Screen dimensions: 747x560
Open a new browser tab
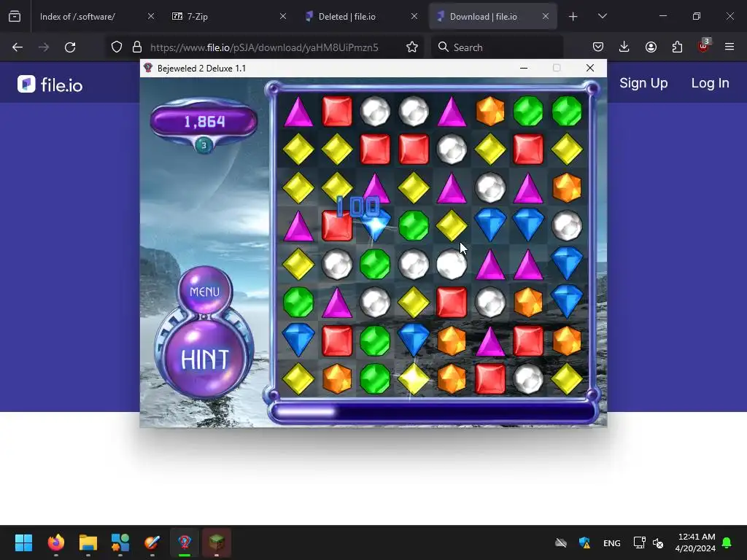[573, 17]
